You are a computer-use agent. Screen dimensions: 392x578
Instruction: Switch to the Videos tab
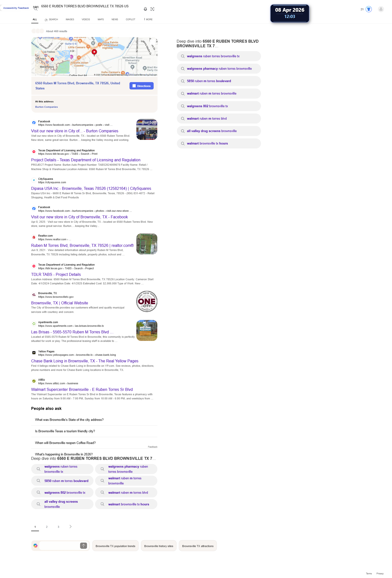(86, 19)
